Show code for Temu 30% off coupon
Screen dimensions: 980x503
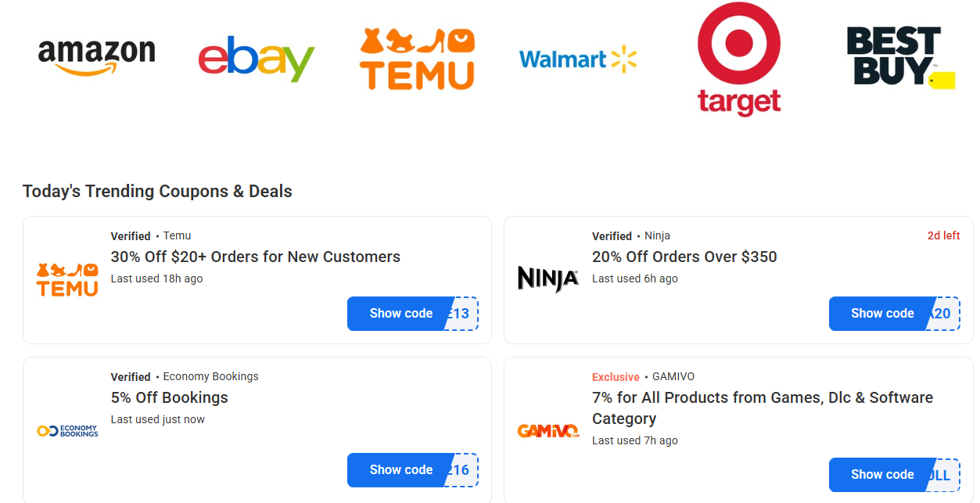(401, 313)
